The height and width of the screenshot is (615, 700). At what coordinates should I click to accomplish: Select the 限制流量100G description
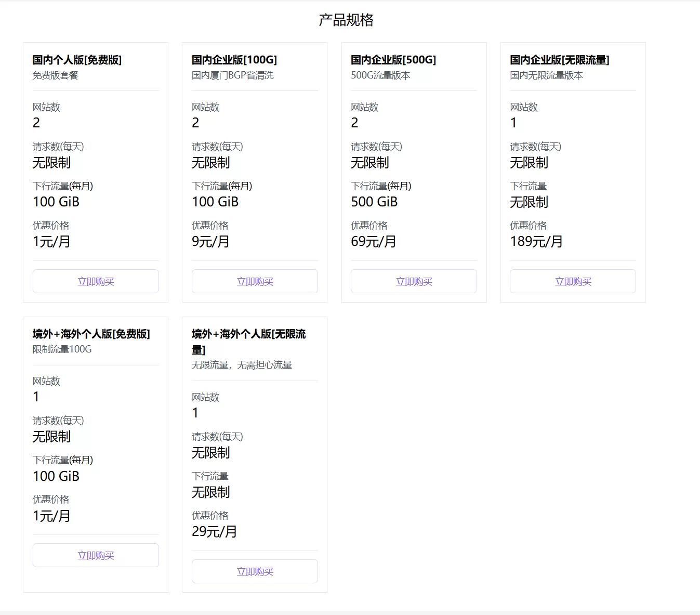(x=62, y=349)
